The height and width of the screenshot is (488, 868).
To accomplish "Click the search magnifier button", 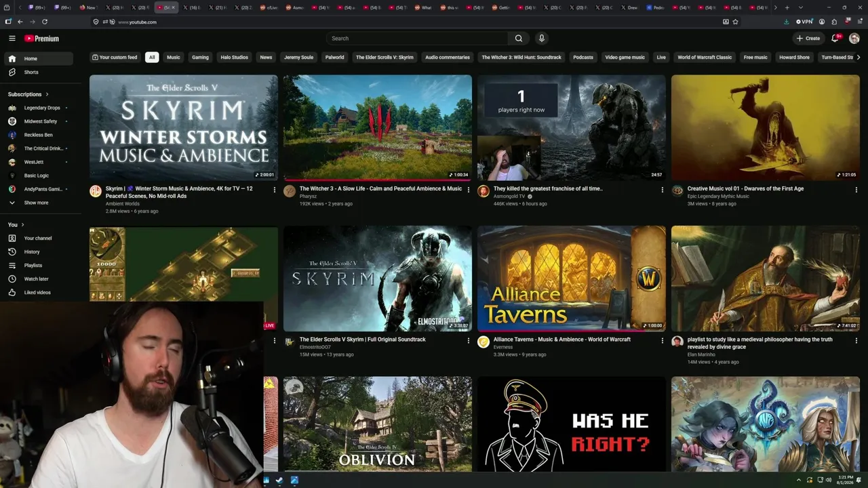I will (519, 39).
